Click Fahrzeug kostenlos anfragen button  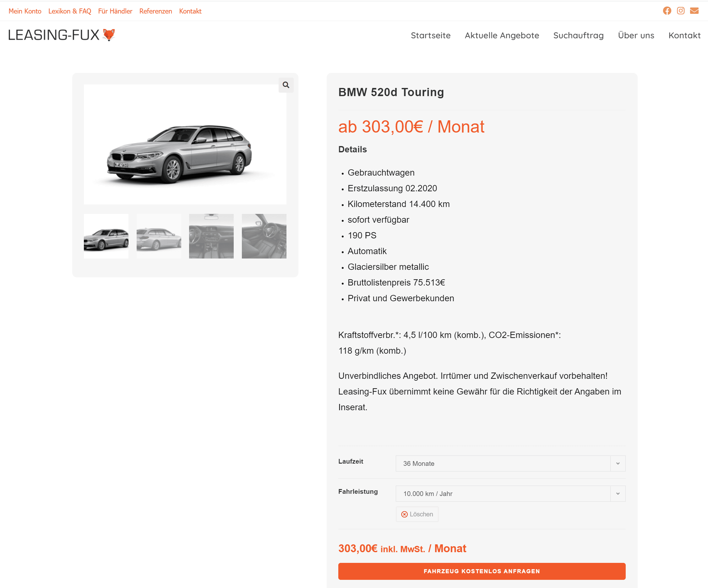[482, 571]
